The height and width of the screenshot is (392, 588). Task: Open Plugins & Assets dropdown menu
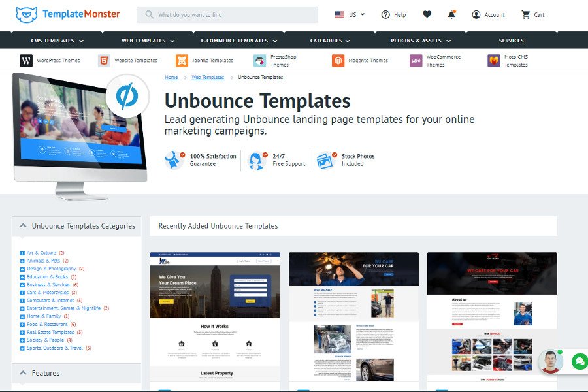point(420,40)
